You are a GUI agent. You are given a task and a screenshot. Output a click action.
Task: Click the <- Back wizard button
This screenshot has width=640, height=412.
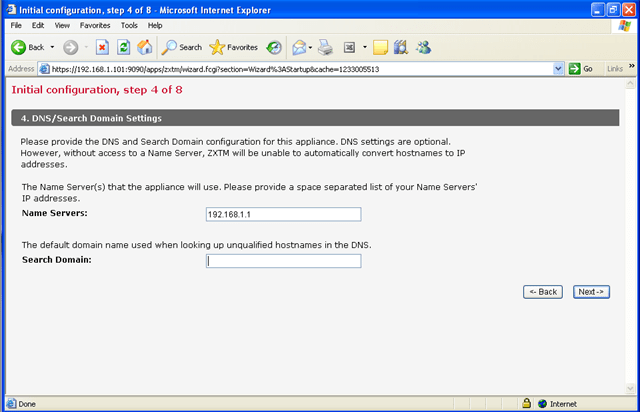click(x=543, y=292)
